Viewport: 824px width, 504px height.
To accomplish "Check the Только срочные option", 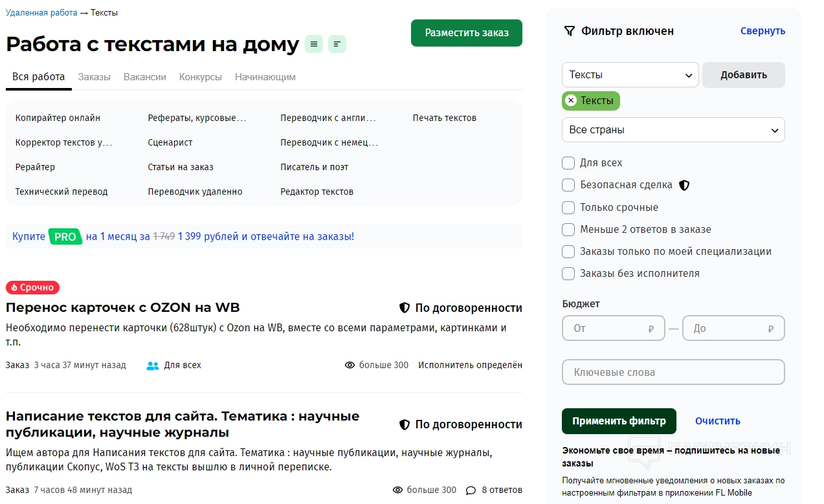I will [568, 208].
